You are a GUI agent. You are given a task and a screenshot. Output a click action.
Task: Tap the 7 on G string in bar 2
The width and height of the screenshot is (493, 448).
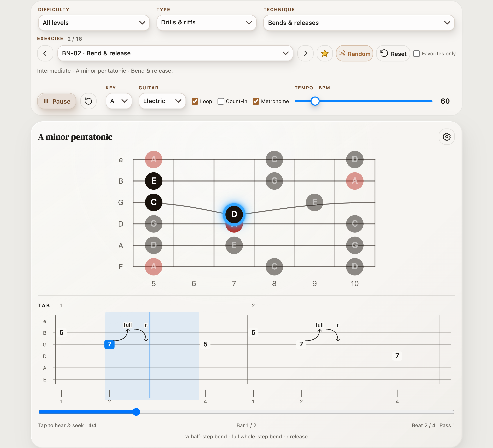301,344
